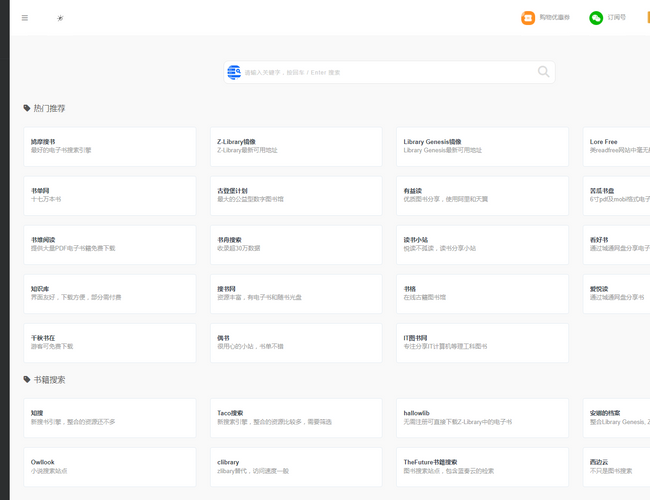Open the IT图书网 card
Image resolution: width=650 pixels, height=500 pixels.
483,343
